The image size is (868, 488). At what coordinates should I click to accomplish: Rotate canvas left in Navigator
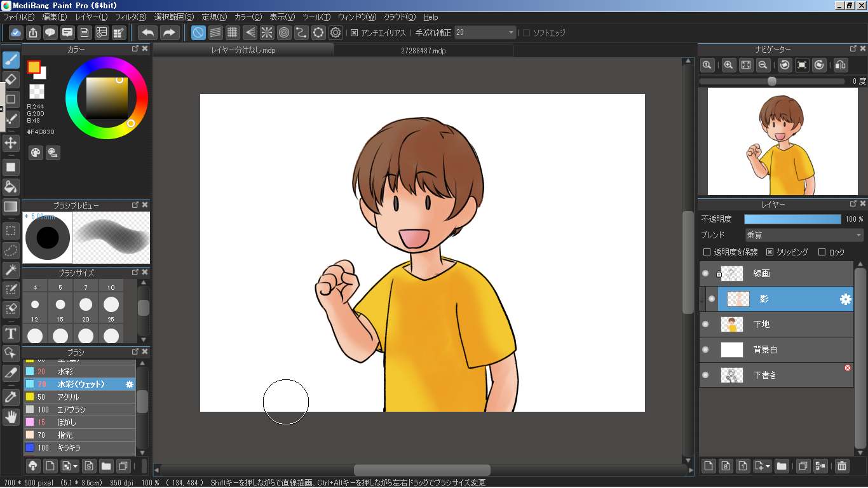click(x=785, y=65)
